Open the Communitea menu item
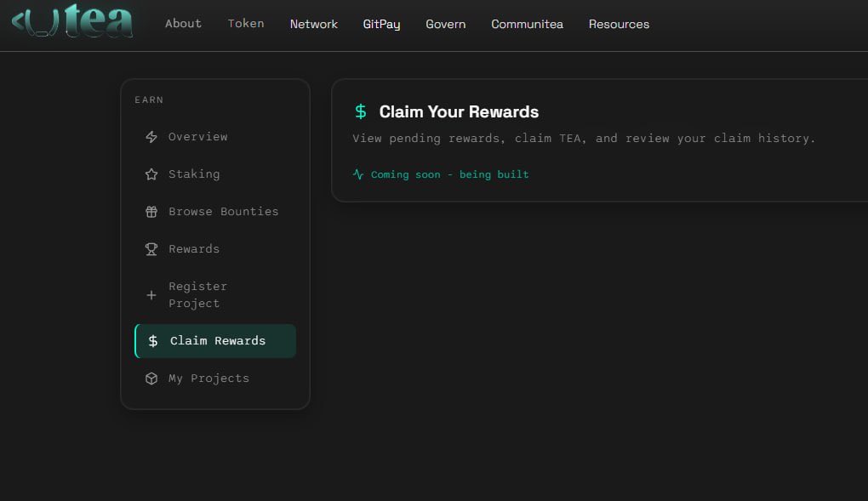Viewport: 868px width, 501px height. pos(527,25)
